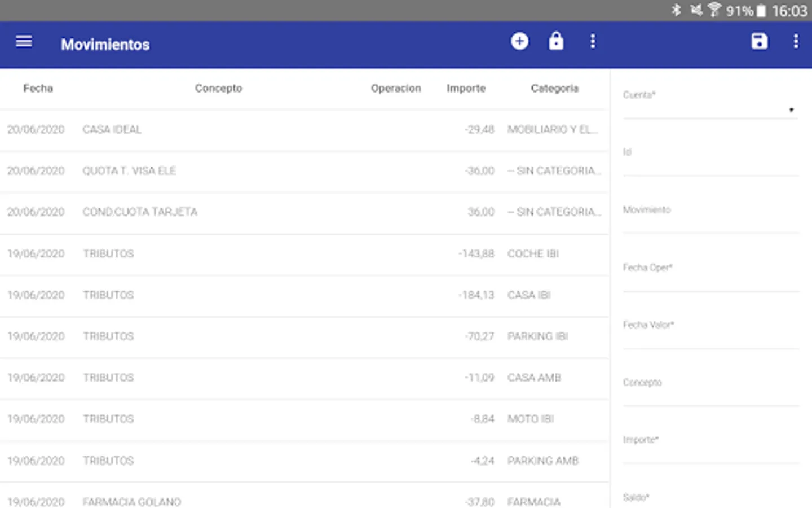Select the COND.CUOTA TARJETA row
The height and width of the screenshot is (508, 812).
click(304, 212)
